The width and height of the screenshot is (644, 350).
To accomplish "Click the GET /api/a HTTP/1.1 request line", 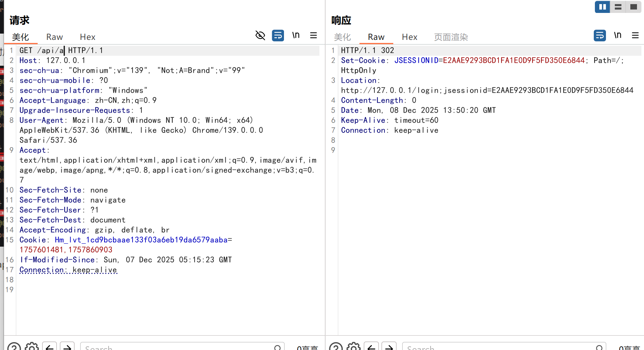I will 61,51.
